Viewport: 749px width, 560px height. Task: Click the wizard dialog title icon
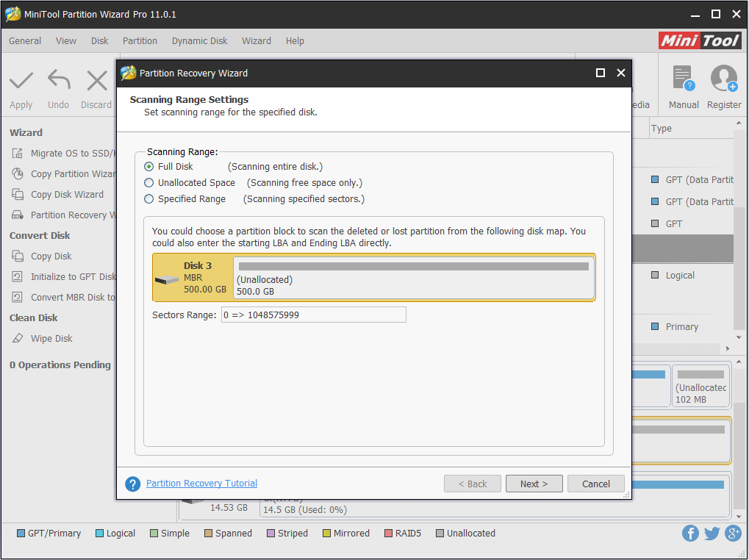point(129,73)
